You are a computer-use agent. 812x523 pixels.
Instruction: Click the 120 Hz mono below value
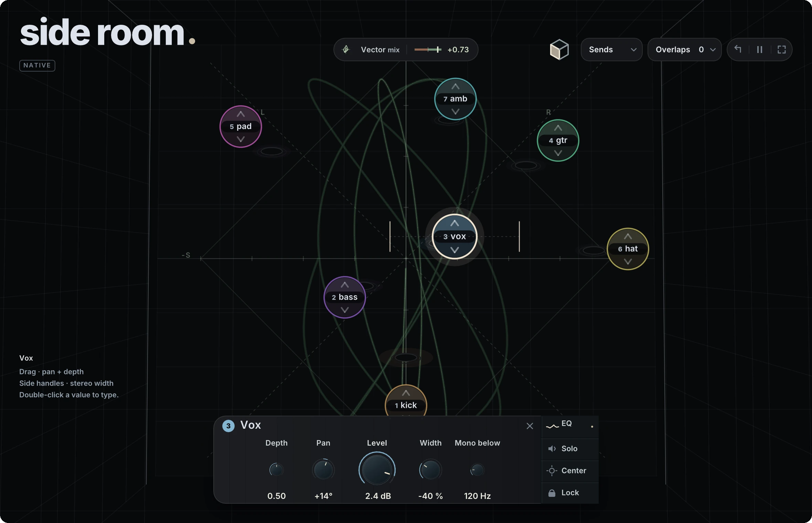(x=477, y=496)
